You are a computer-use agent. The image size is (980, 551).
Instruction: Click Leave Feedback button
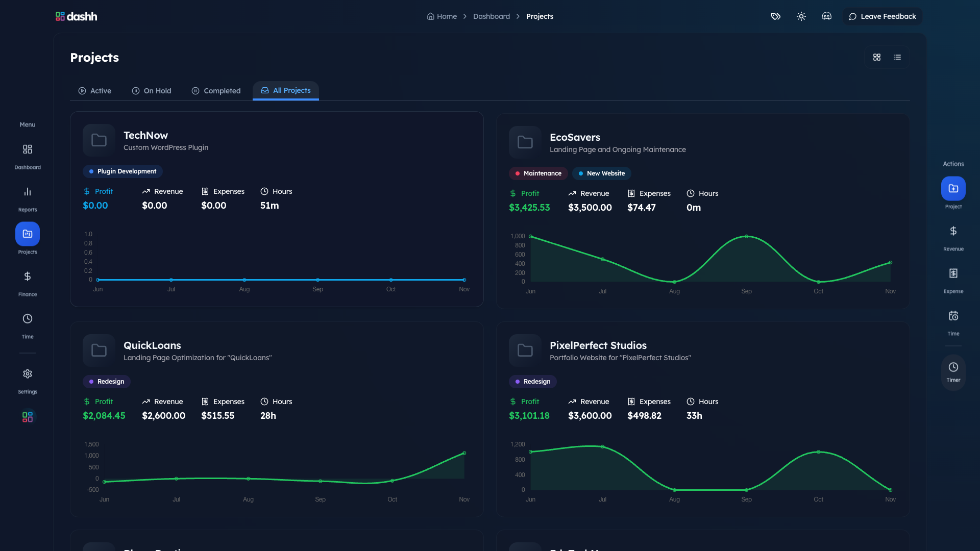[882, 16]
